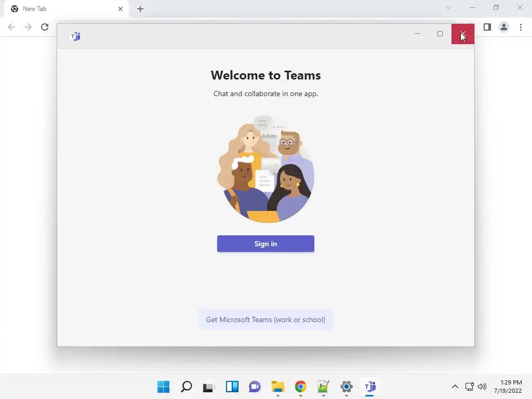Click the Teams logo in the title bar
The width and height of the screenshot is (532, 399).
tap(75, 36)
